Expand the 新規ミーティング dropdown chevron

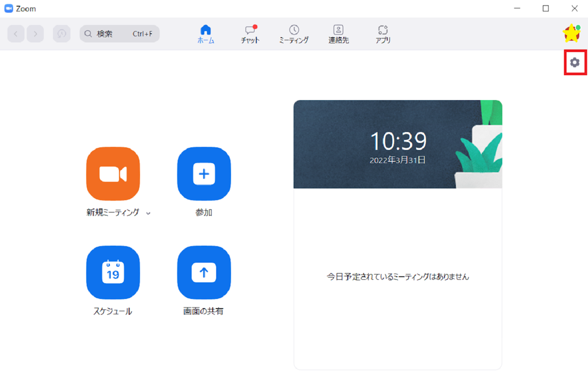[x=148, y=213]
